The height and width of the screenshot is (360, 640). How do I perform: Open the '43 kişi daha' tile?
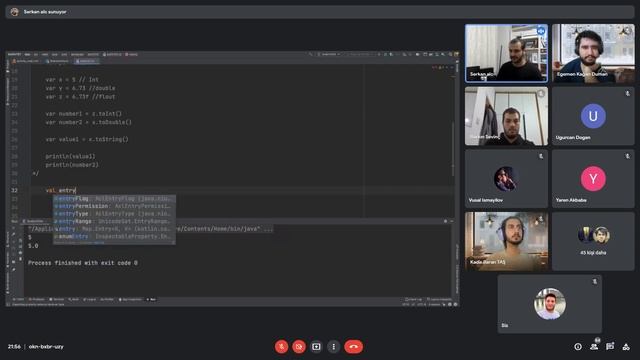593,241
